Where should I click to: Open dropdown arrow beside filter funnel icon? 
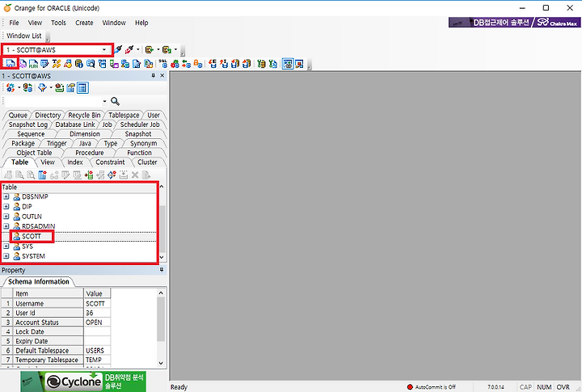tap(51, 88)
